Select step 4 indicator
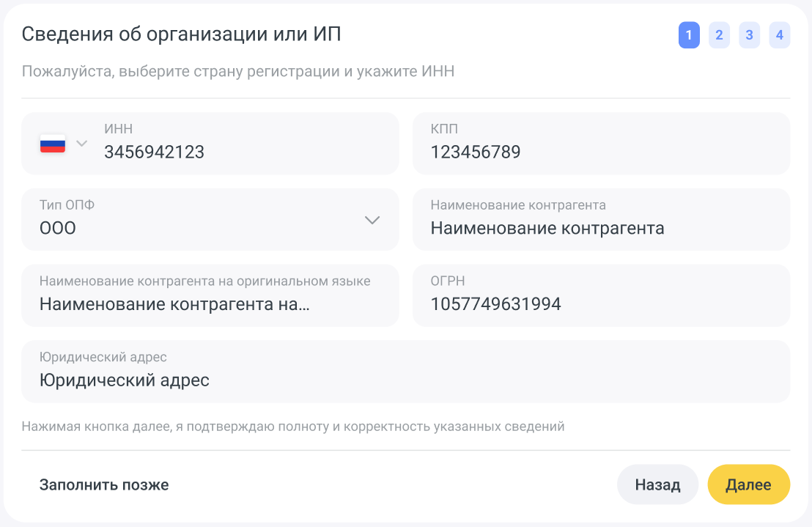Screen dimensions: 812x527 (x=779, y=35)
